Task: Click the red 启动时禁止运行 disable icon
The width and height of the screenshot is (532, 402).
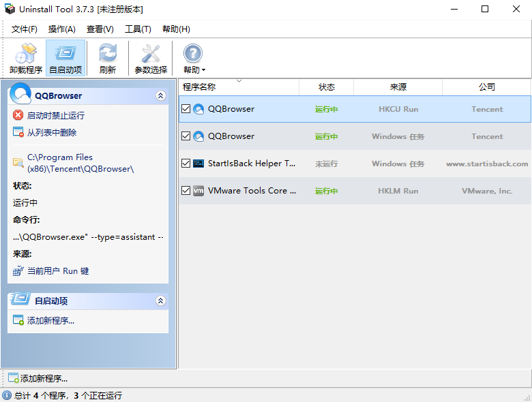Action: [18, 115]
